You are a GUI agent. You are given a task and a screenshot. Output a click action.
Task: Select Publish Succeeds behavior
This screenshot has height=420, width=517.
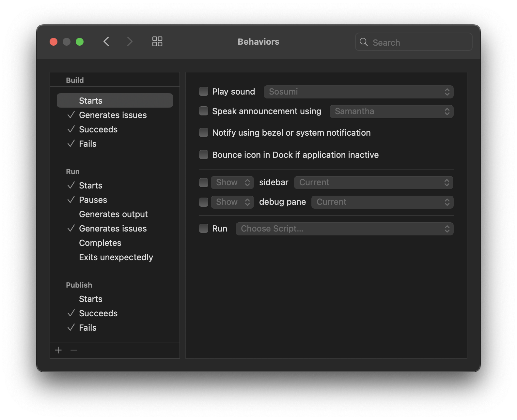point(115,313)
